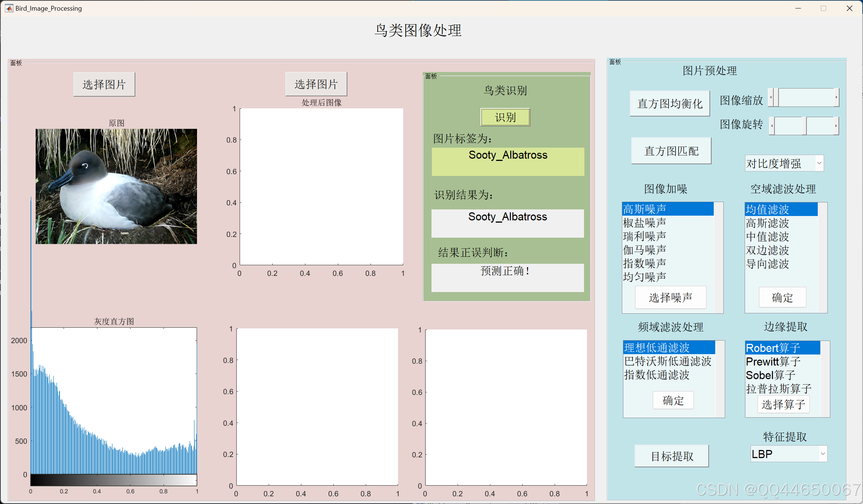The width and height of the screenshot is (863, 504).
Task: Pick Sobel算子 in edge list
Action: (x=770, y=375)
